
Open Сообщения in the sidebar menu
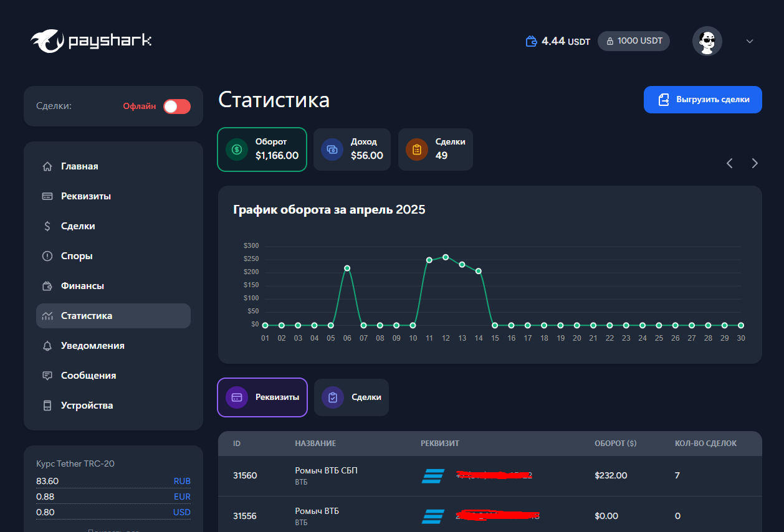(88, 376)
